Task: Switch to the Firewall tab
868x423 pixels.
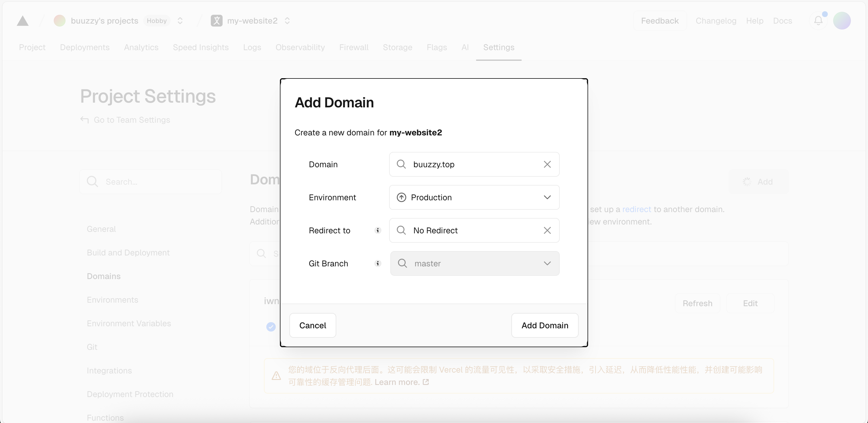Action: [x=354, y=47]
